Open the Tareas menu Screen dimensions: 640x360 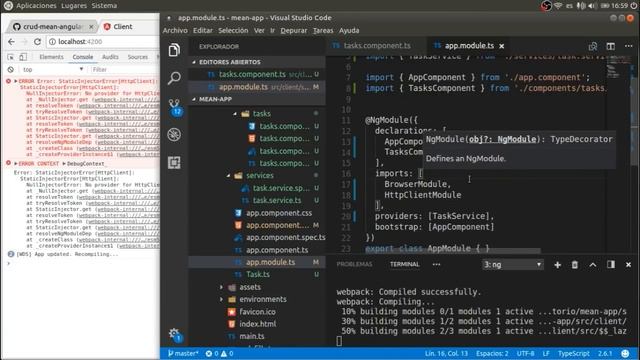click(323, 31)
